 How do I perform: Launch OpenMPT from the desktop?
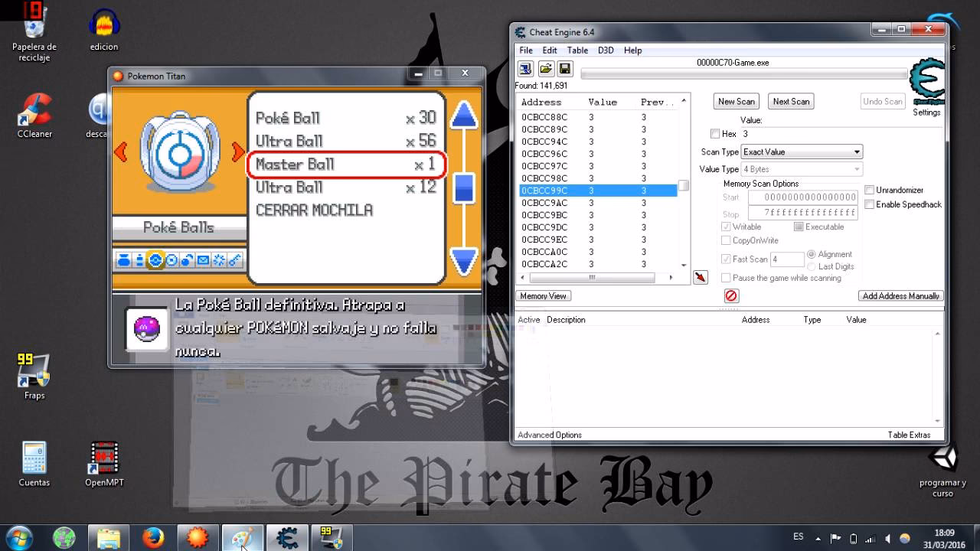[104, 464]
